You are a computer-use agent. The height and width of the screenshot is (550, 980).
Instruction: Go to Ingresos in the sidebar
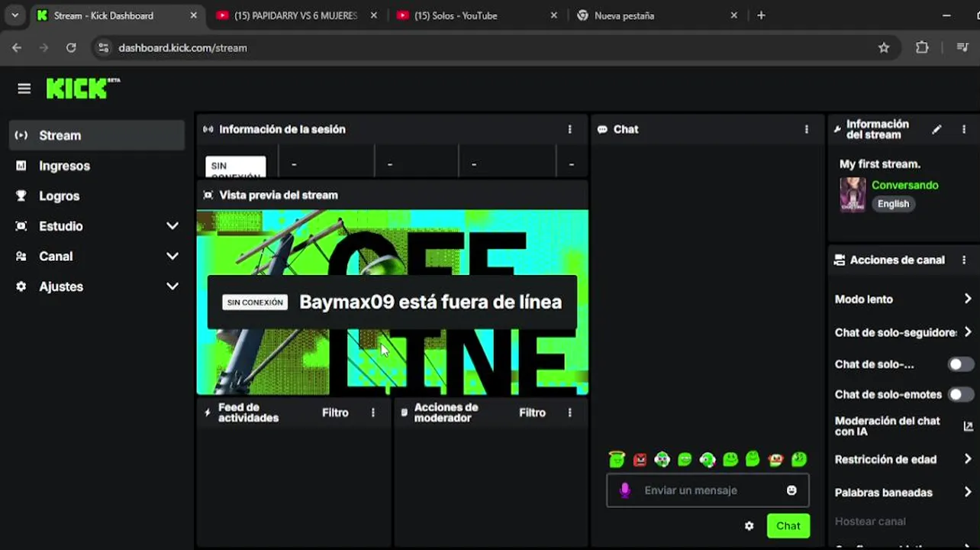pos(97,166)
